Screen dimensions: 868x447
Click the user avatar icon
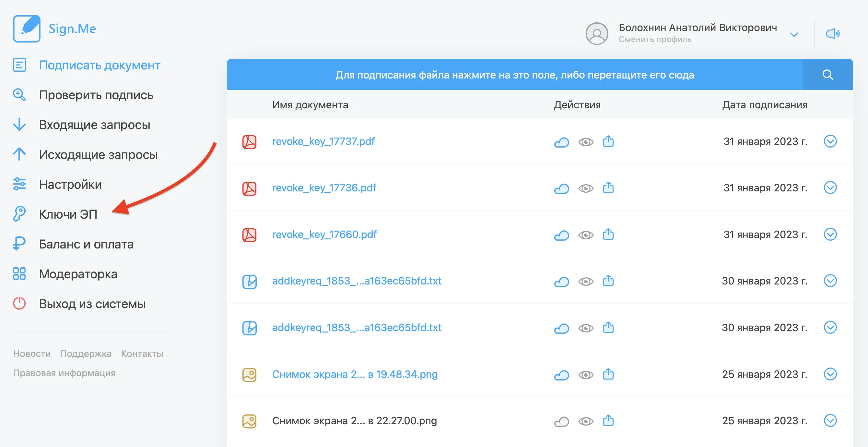point(596,33)
